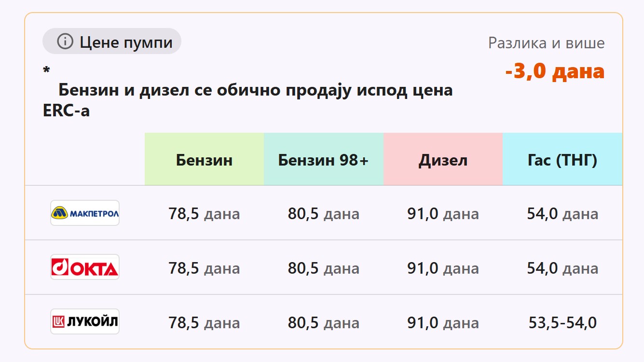Click Макпетрол gas price 54,0 дана
644x362 pixels.
point(562,213)
